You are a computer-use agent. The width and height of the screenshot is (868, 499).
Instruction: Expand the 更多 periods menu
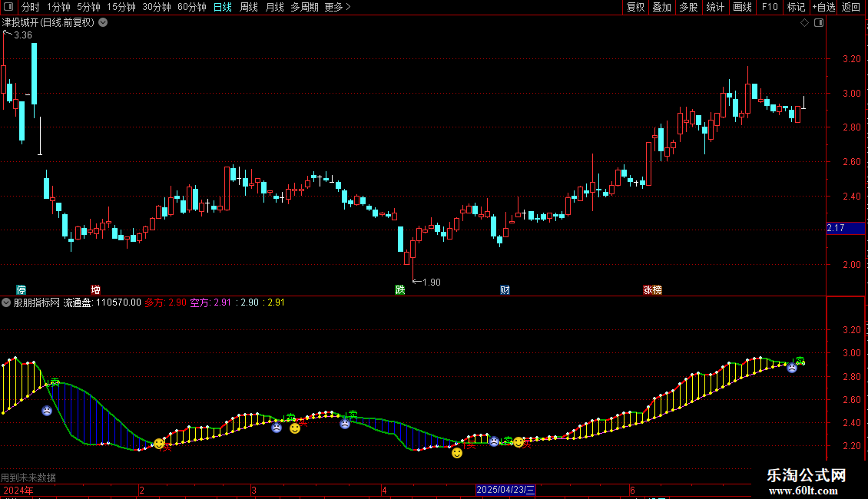pos(337,7)
